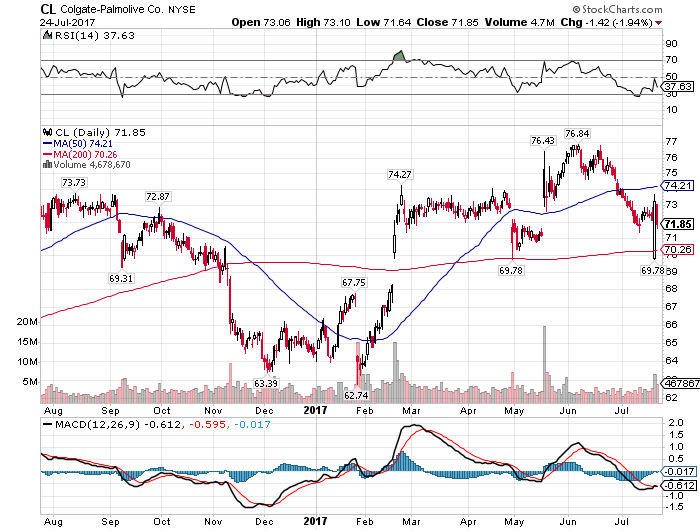Click the 76.84 price high label
Viewport: 700px width, 530px height.
[x=577, y=134]
